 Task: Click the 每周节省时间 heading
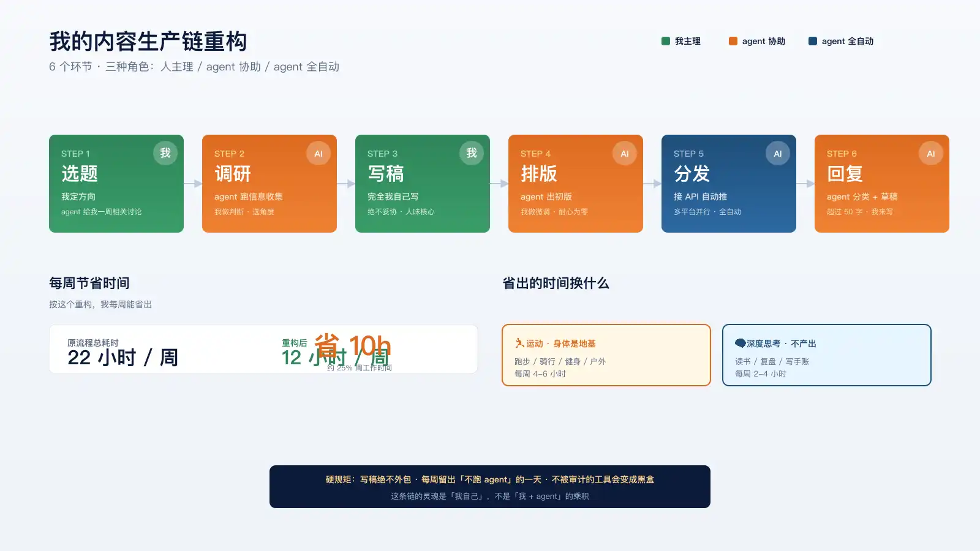click(x=89, y=283)
